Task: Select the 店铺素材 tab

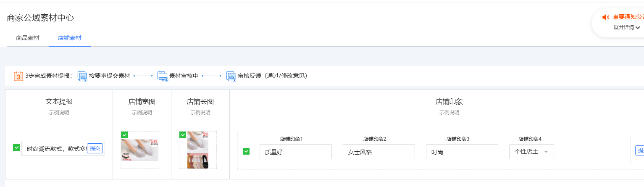Action: [70, 38]
